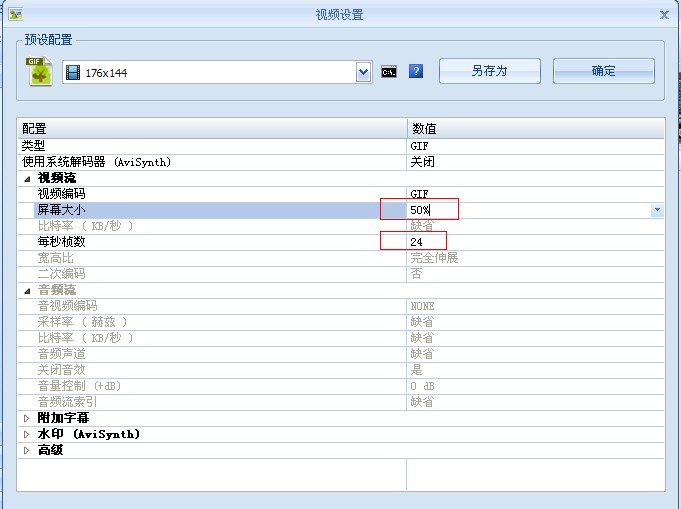Click the 音频流 section title

tap(56, 290)
